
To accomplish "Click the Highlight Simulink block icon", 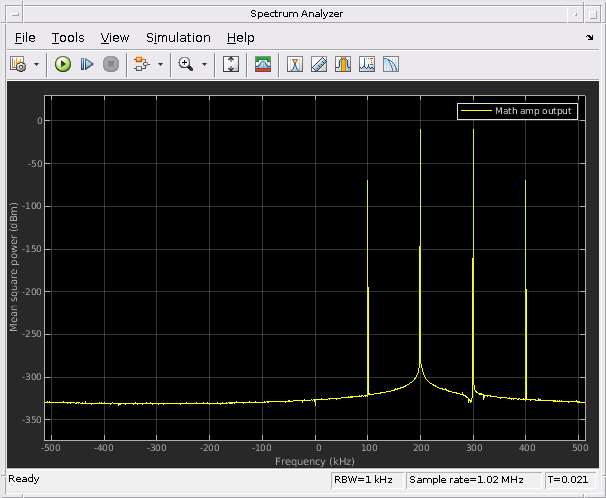I will tap(141, 64).
